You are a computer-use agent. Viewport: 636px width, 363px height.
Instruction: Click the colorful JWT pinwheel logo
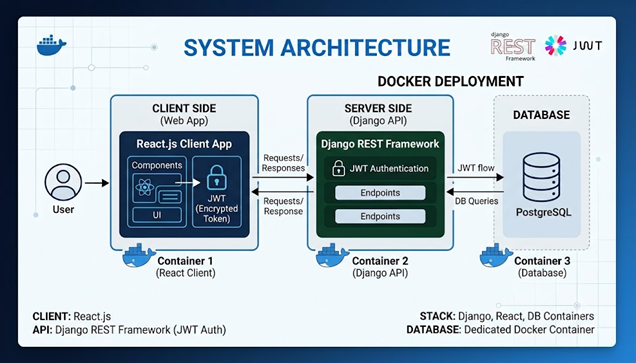pyautogui.click(x=556, y=45)
